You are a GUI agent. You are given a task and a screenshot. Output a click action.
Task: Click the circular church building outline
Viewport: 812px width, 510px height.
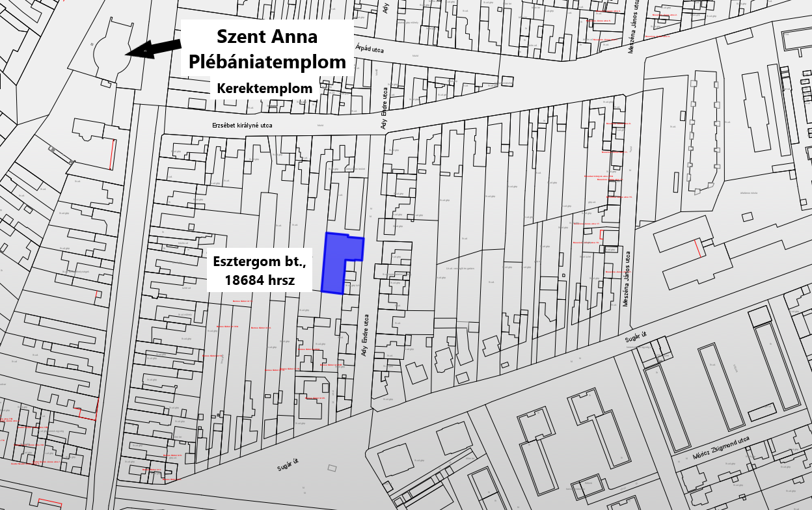click(113, 52)
